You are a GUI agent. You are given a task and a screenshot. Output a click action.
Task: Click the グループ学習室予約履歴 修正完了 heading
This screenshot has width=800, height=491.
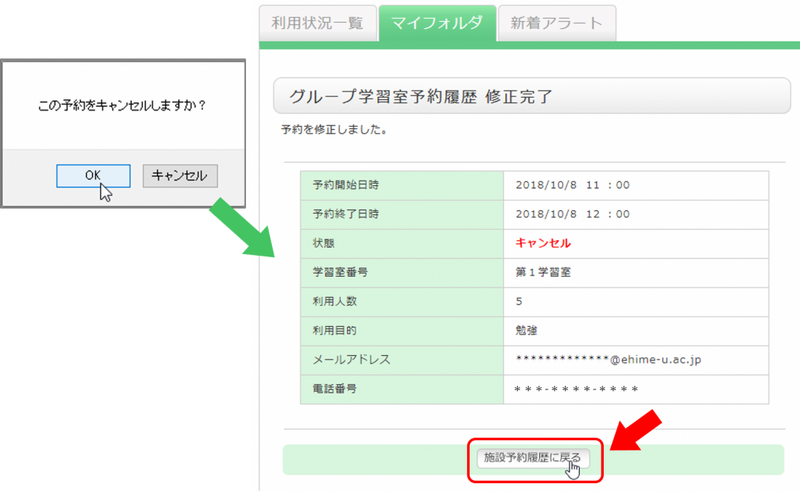(420, 97)
